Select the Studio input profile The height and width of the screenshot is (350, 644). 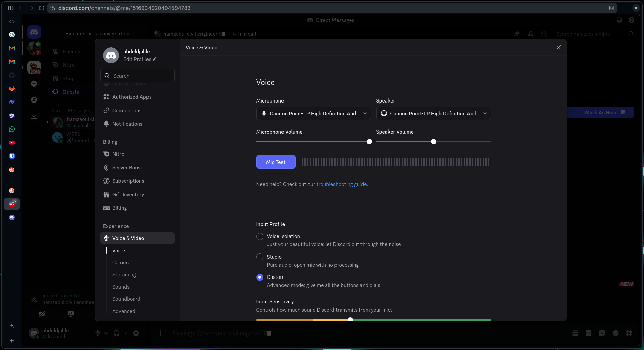pyautogui.click(x=260, y=257)
